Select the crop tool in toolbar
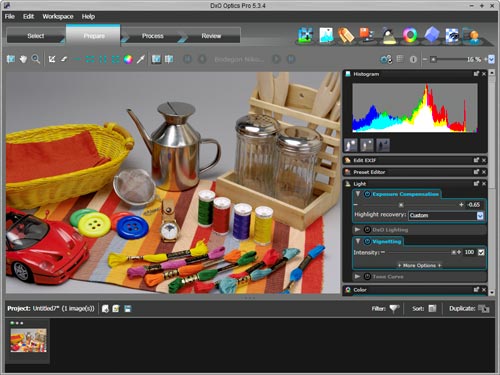This screenshot has width=500, height=375. pos(52,59)
